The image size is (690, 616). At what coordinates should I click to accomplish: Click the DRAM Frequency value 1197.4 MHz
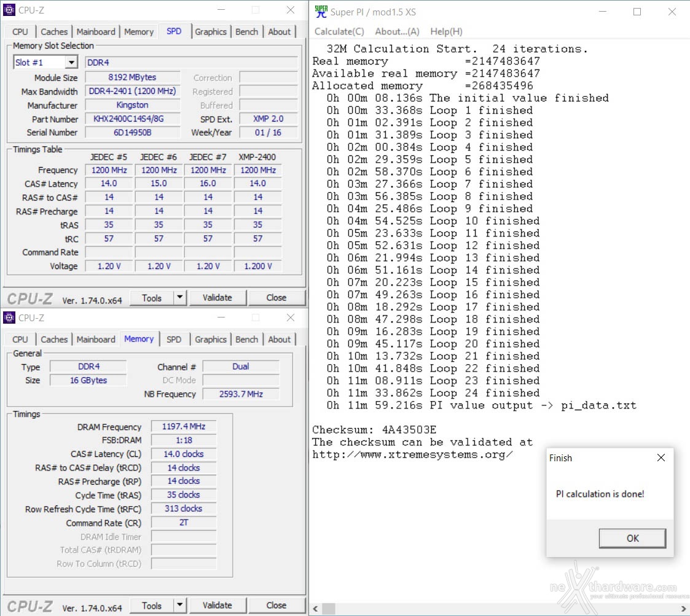pyautogui.click(x=184, y=426)
